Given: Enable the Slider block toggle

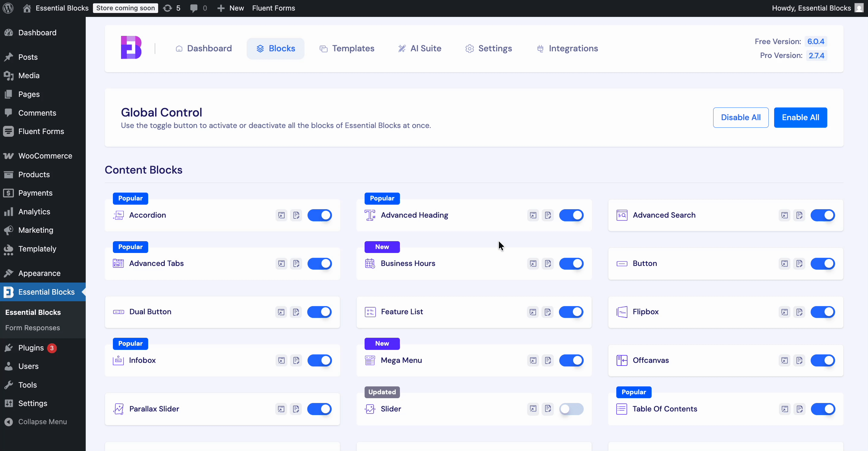Looking at the screenshot, I should tap(572, 409).
